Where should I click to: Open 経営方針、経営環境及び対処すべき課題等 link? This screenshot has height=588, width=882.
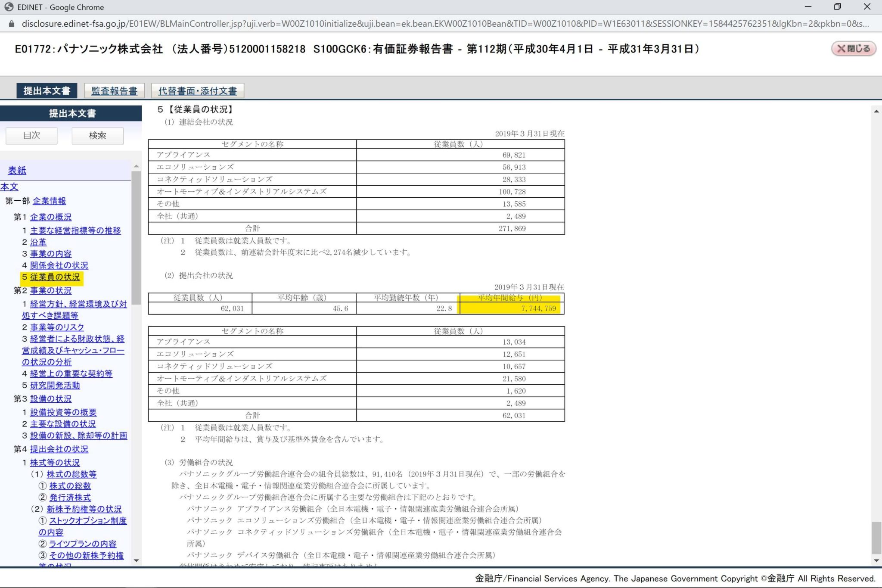75,310
